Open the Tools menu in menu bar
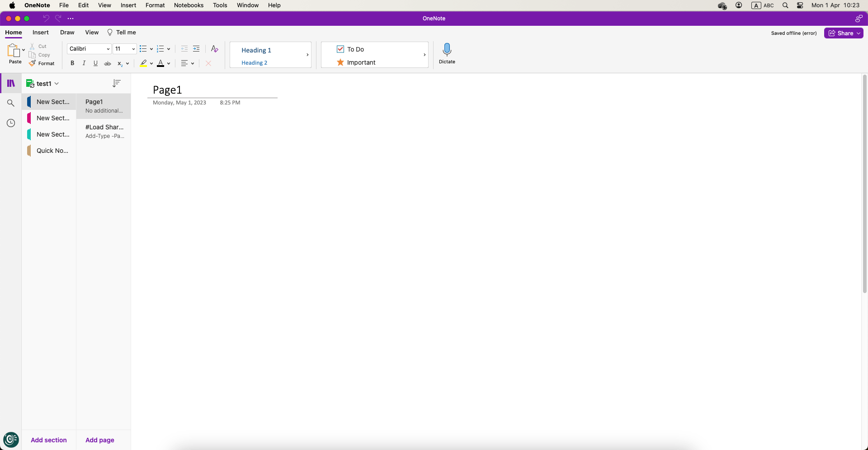 [x=220, y=5]
